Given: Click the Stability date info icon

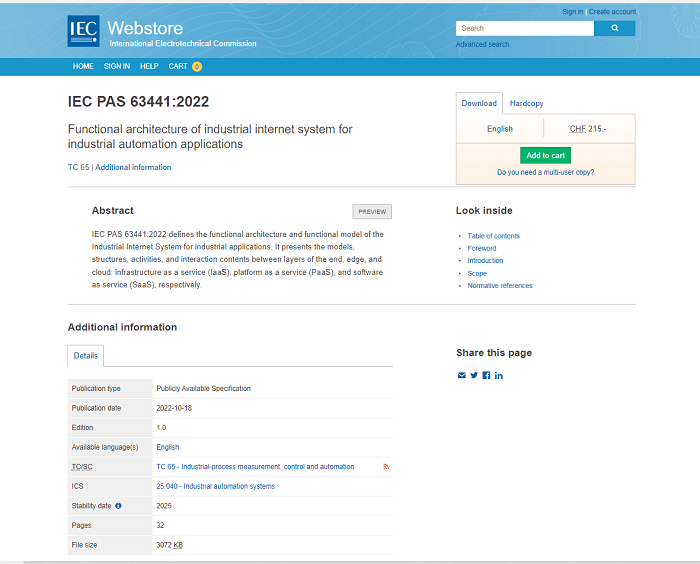Looking at the screenshot, I should coord(118,506).
